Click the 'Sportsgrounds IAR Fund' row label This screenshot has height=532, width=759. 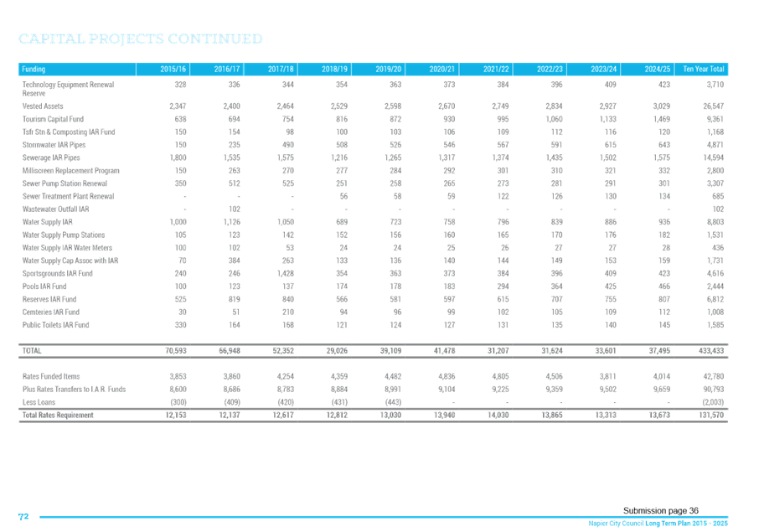(57, 273)
